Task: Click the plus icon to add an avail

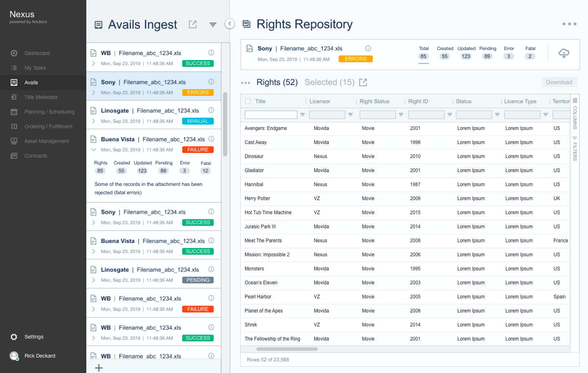Action: tap(99, 368)
